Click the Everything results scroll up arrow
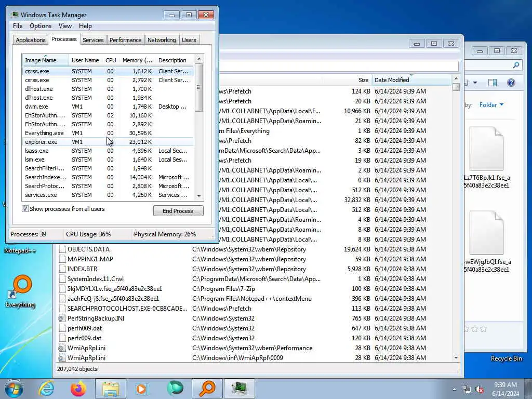532x399 pixels. pos(456,79)
